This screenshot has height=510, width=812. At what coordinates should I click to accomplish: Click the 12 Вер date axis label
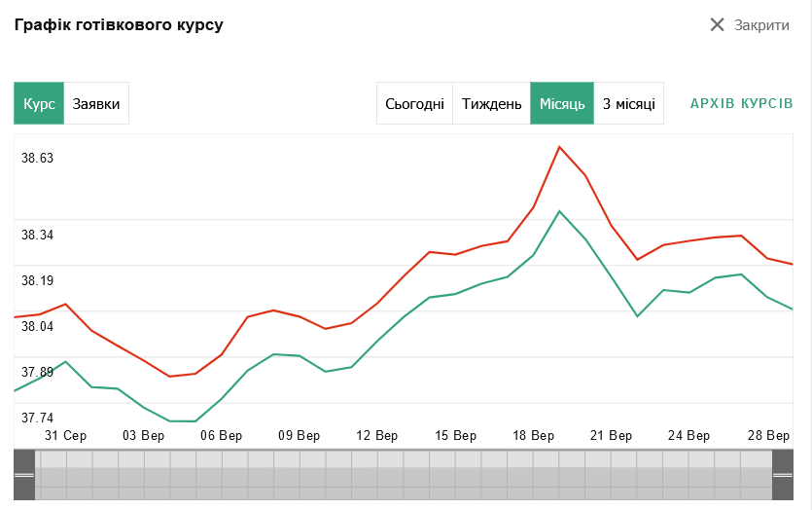pyautogui.click(x=377, y=435)
